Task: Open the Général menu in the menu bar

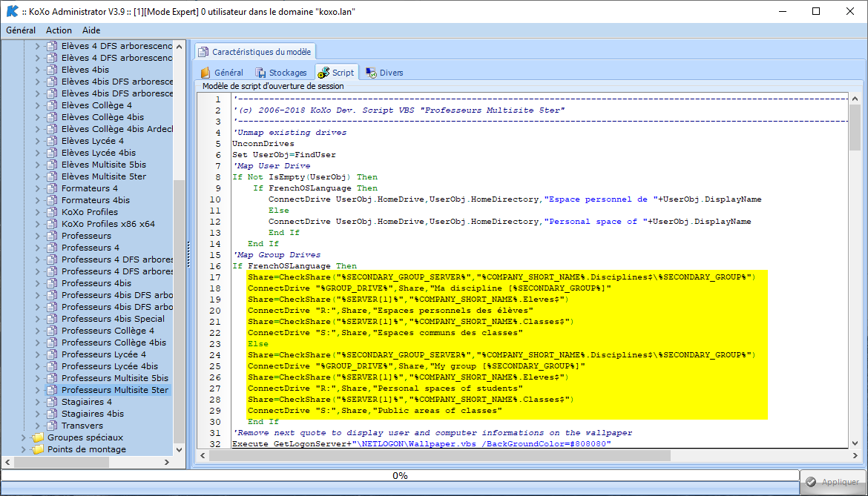Action: [21, 30]
